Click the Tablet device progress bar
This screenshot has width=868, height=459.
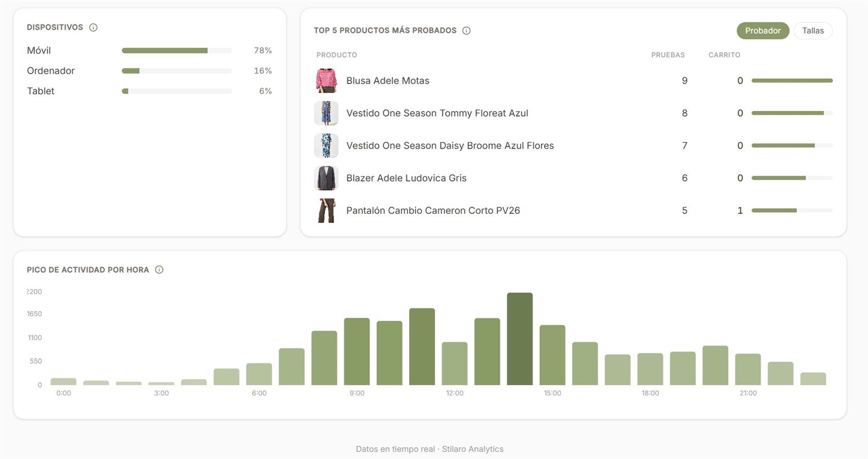176,91
